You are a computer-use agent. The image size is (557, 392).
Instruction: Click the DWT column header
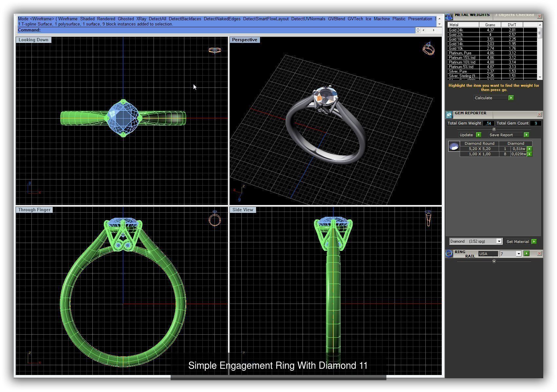512,25
